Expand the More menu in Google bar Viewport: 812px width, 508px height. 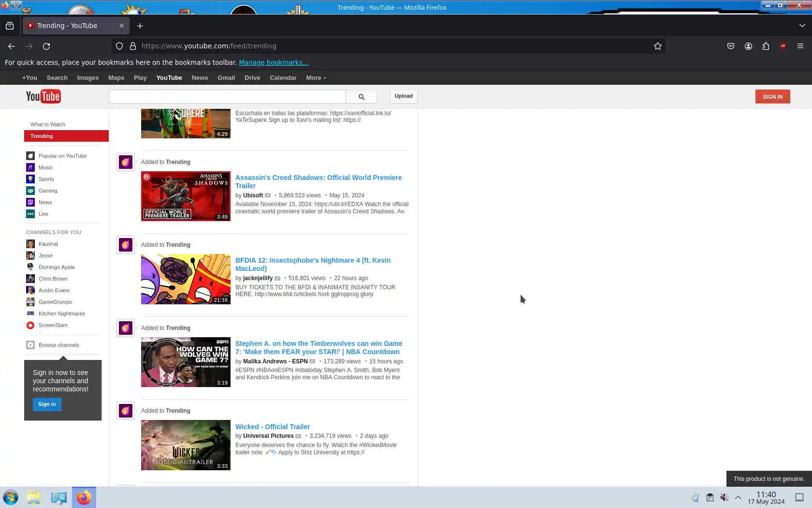316,77
